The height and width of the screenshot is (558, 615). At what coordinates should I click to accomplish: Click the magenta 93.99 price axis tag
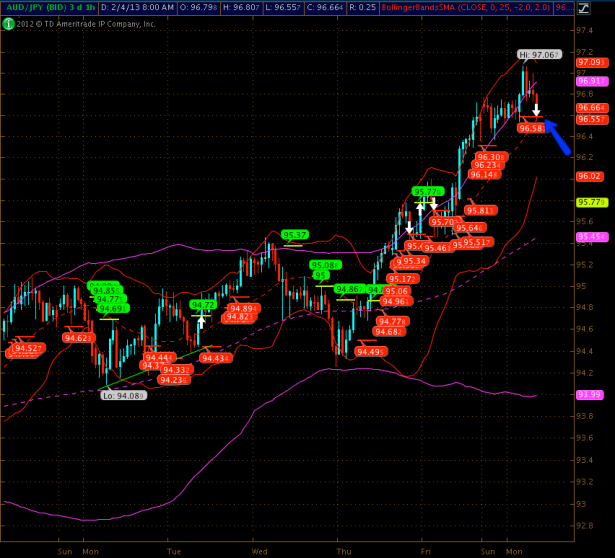(588, 394)
